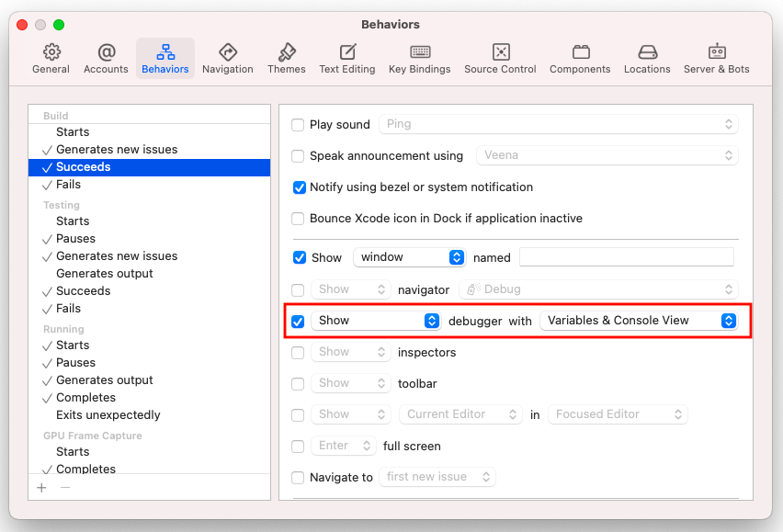Switch to the Navigation preferences tab
The height and width of the screenshot is (532, 783).
click(x=227, y=57)
